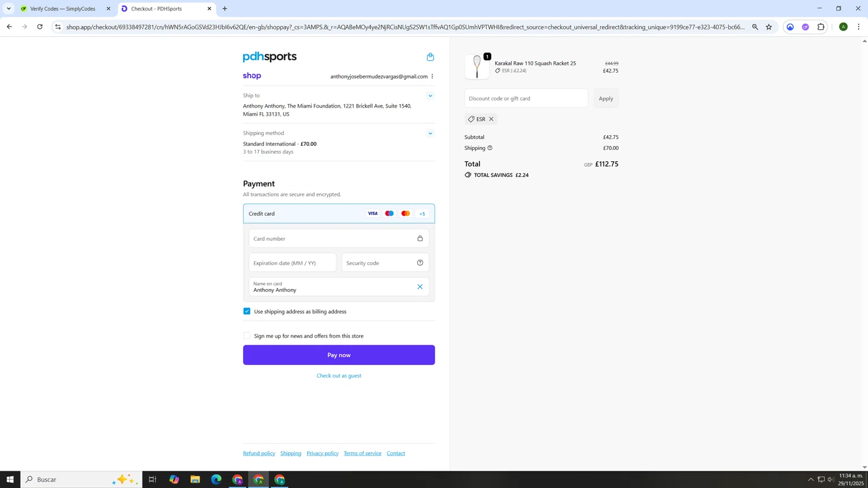Open the tab search dropdown arrow
Viewport: 868px width, 488px height.
tap(9, 9)
